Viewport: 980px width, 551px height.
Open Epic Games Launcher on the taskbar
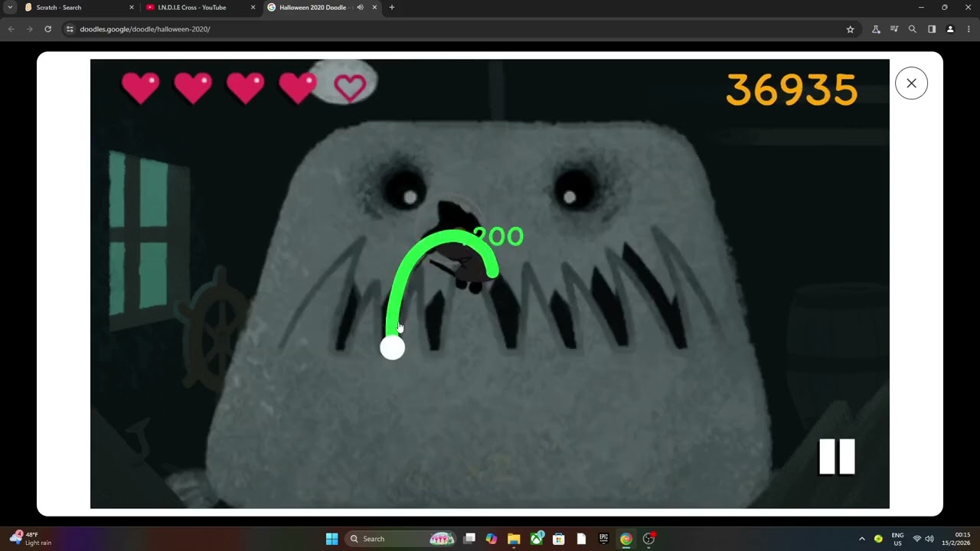[x=604, y=539]
